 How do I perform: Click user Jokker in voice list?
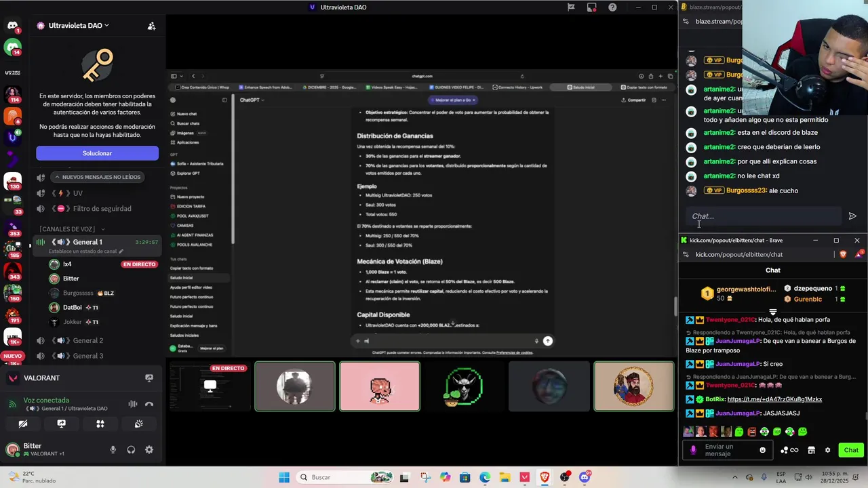coord(73,322)
